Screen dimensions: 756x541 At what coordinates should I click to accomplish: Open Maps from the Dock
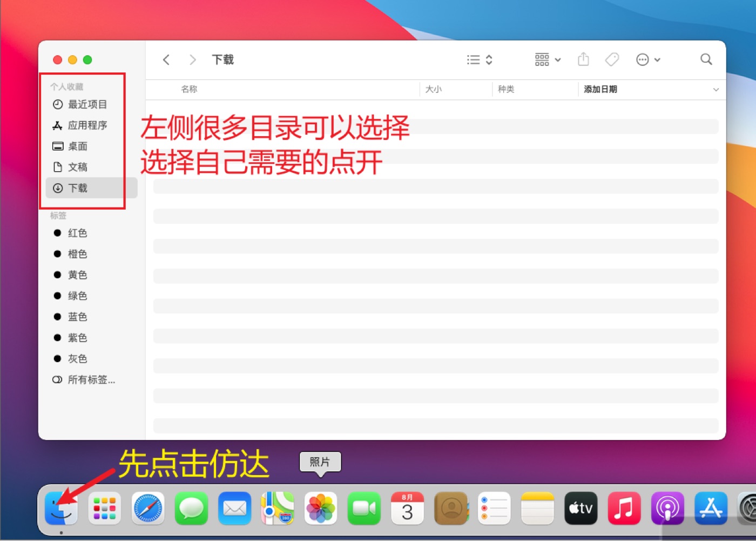tap(278, 508)
